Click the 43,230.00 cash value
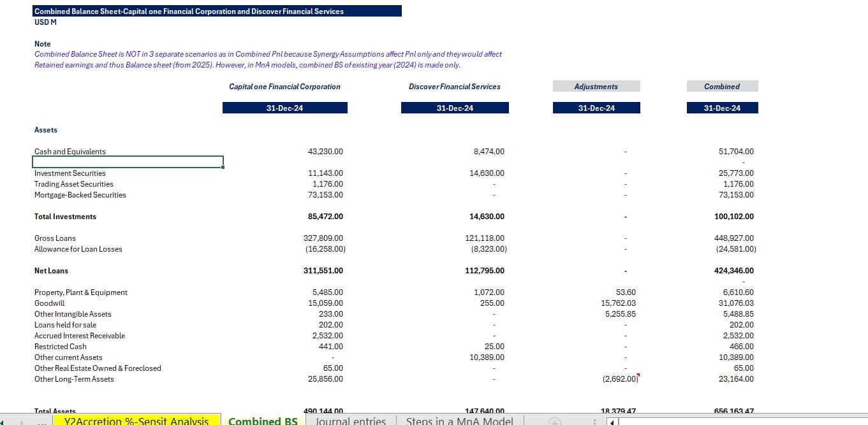 (x=325, y=152)
